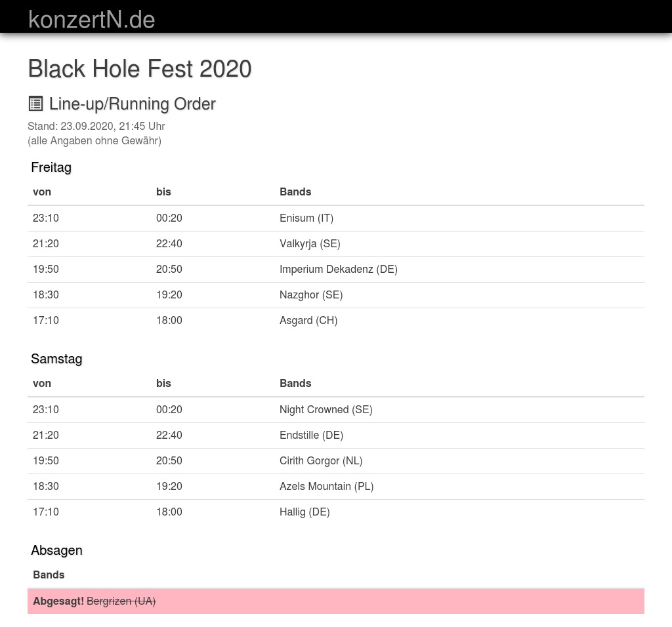Viewport: 672px width, 627px height.
Task: Select Azels Mountain (PL) row
Action: [326, 487]
